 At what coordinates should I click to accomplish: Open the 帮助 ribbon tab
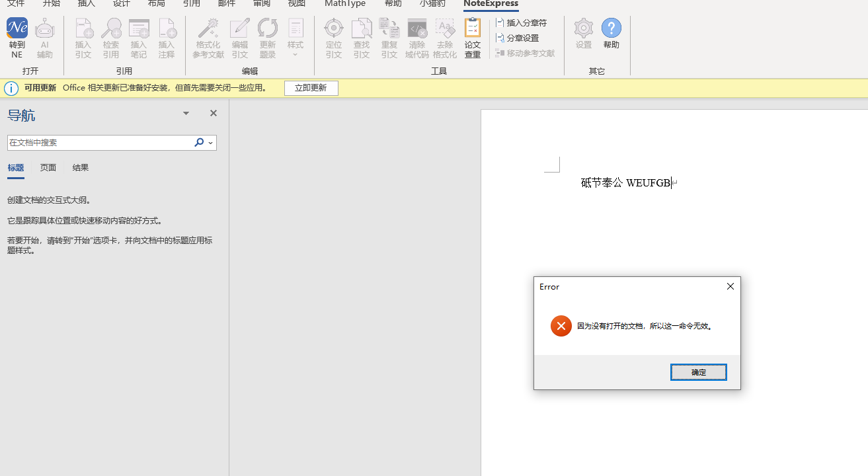coord(393,3)
